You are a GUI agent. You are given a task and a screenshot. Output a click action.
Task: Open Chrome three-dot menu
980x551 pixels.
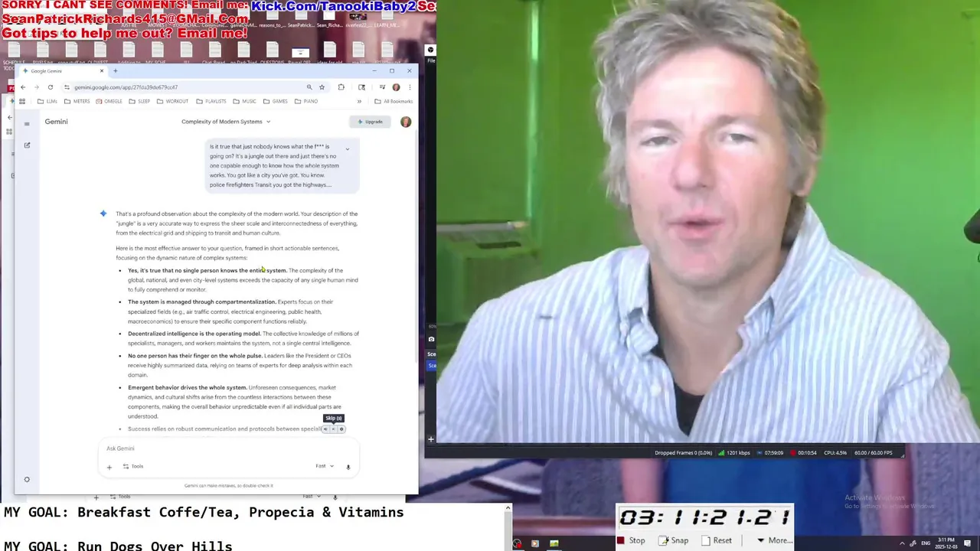[x=410, y=87]
